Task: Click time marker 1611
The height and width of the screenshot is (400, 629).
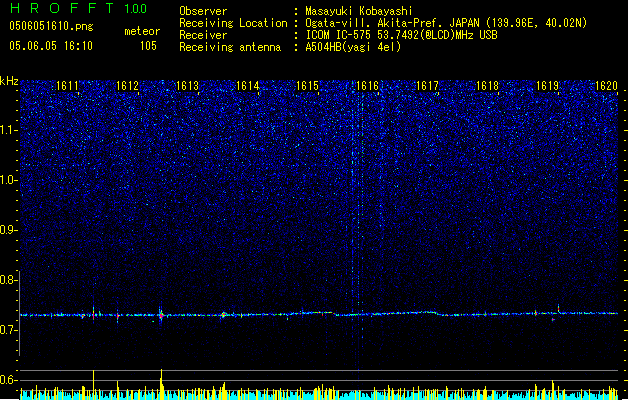Action: (x=67, y=85)
